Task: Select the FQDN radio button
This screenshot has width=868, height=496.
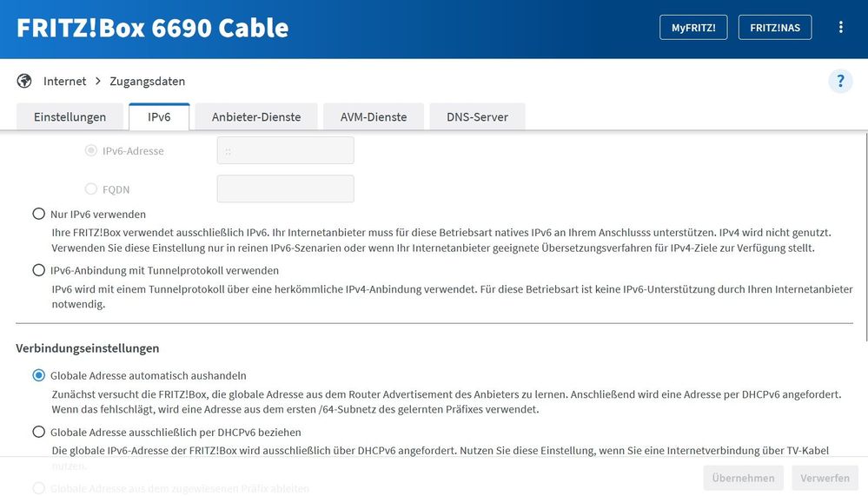Action: 91,188
